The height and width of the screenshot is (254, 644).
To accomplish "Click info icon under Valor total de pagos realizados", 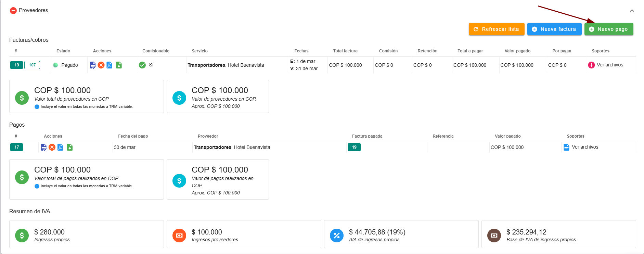I will coord(37,186).
